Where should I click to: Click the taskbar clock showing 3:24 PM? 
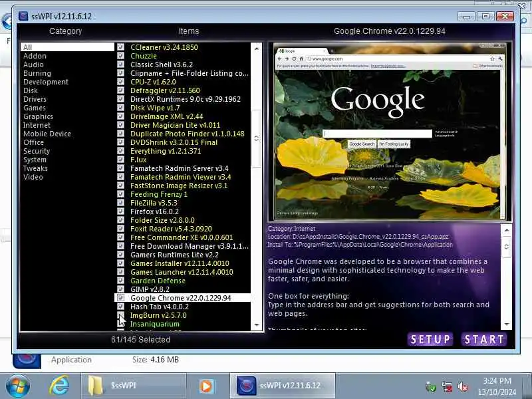(x=497, y=386)
